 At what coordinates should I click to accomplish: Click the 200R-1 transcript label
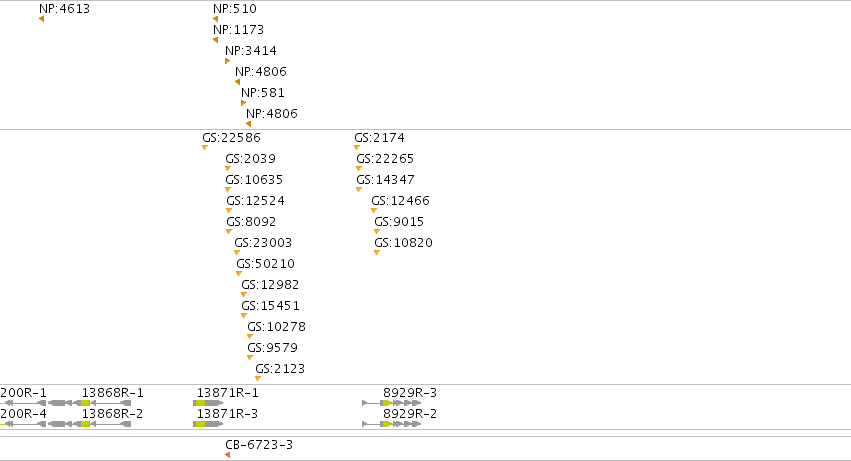click(x=23, y=393)
